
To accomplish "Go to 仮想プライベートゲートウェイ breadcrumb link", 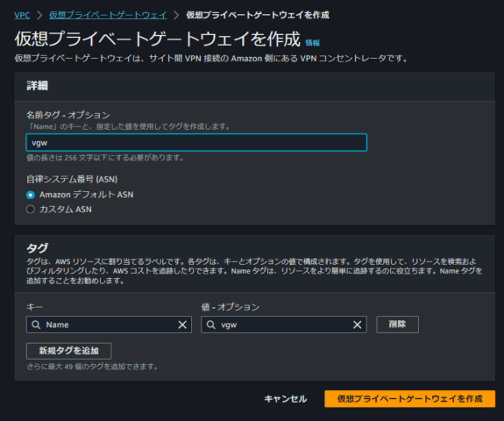I will tap(108, 15).
